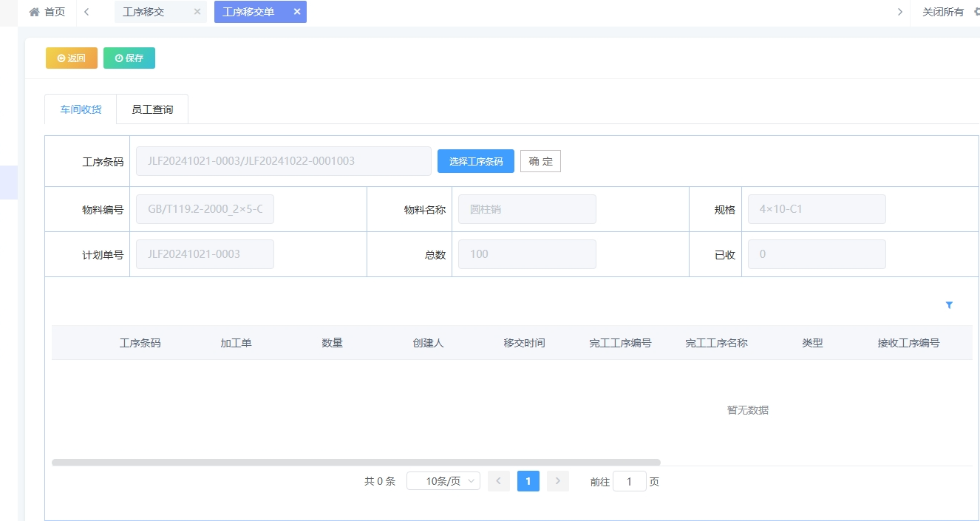The width and height of the screenshot is (980, 521).
Task: Click the home icon beside 首页
Action: [x=34, y=12]
